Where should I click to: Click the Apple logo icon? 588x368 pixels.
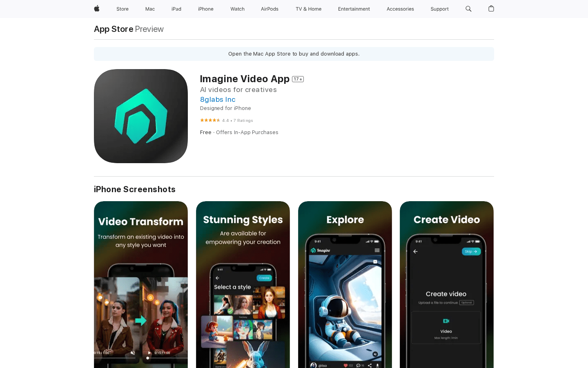(97, 9)
